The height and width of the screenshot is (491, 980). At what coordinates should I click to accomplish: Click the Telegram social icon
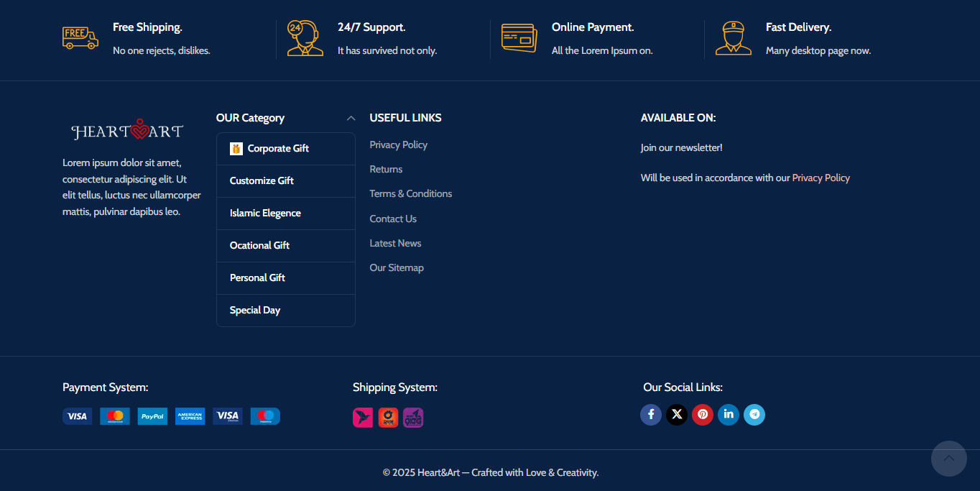point(754,415)
